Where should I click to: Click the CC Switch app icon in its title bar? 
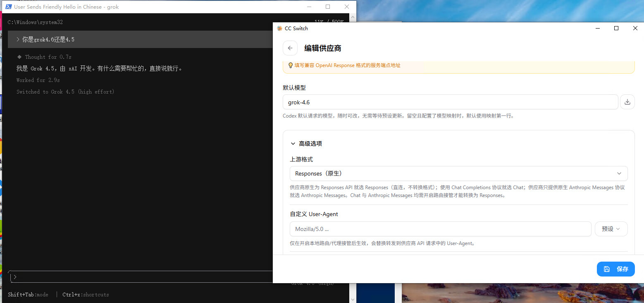279,28
